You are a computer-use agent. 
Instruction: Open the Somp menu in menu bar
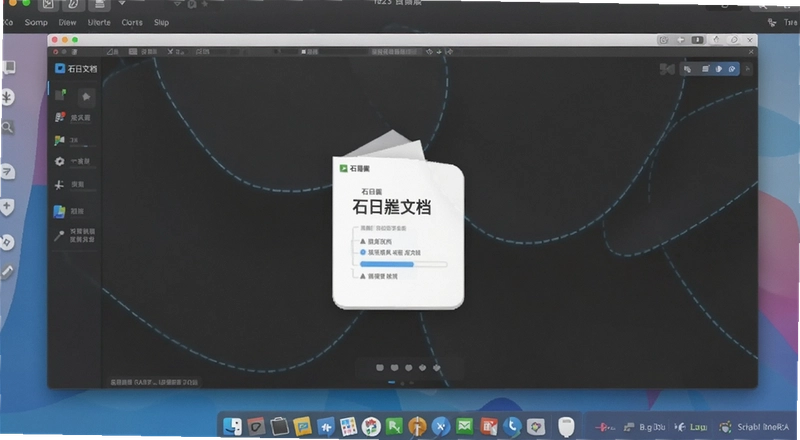pyautogui.click(x=36, y=22)
